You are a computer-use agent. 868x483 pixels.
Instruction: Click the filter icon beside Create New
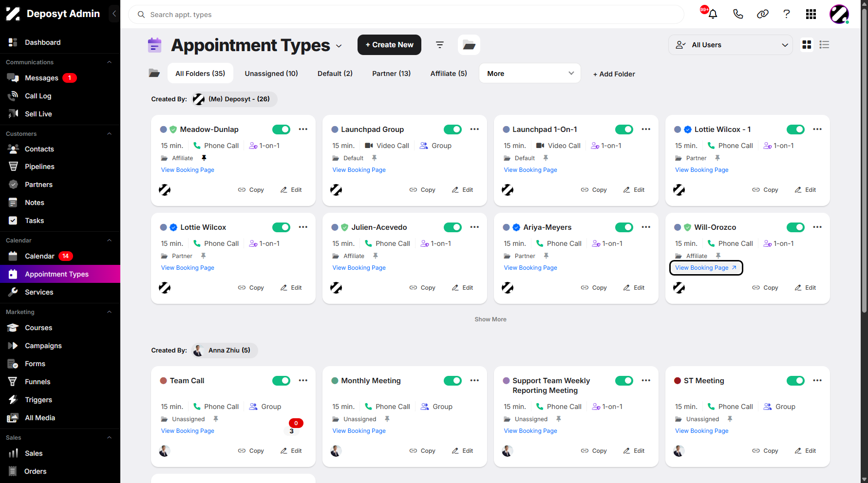(x=440, y=45)
